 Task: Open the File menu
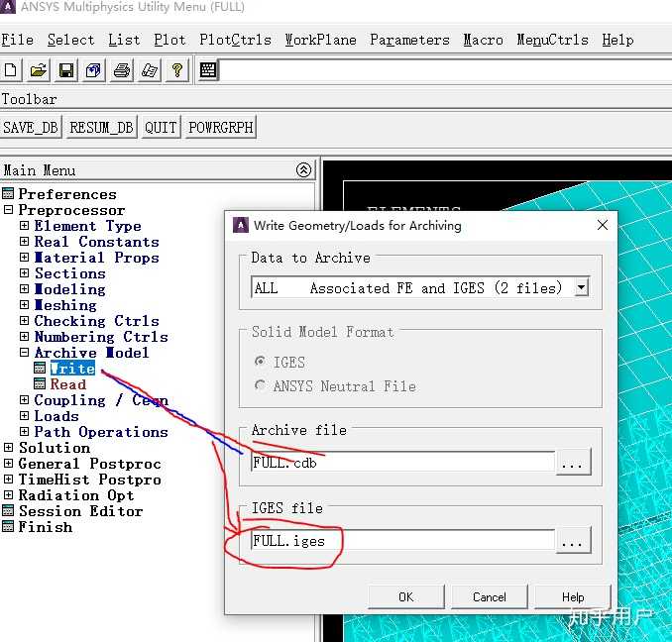pos(18,40)
